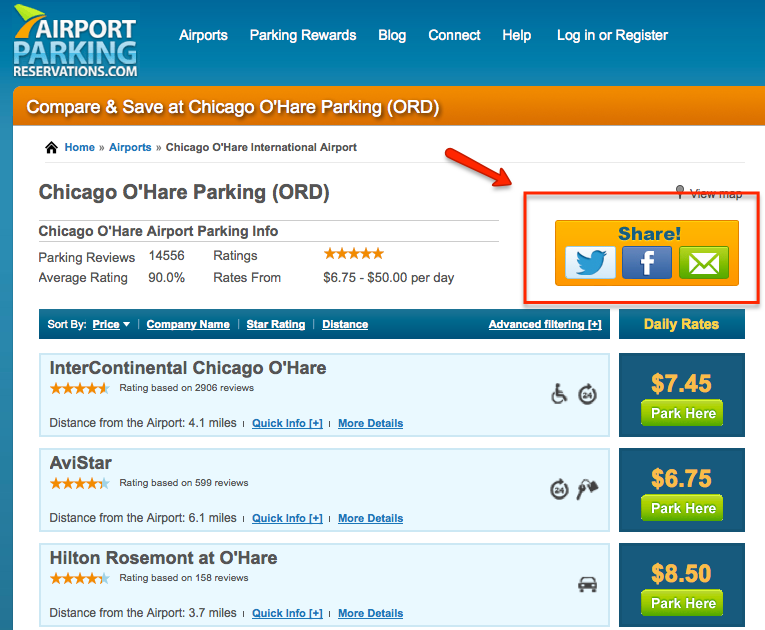Click the five-star Ratings icons

point(354,254)
